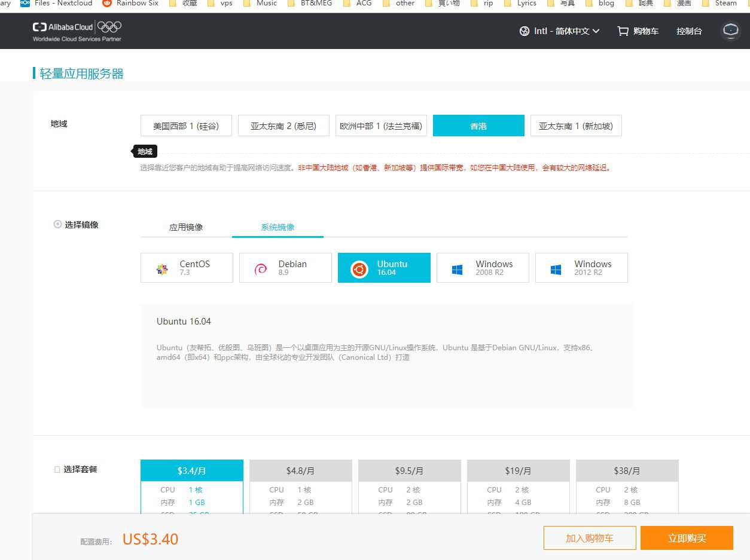Open 控制台 console link

689,31
